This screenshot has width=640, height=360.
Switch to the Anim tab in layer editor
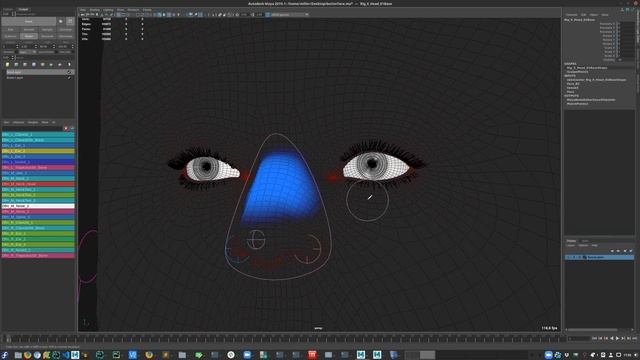[585, 241]
